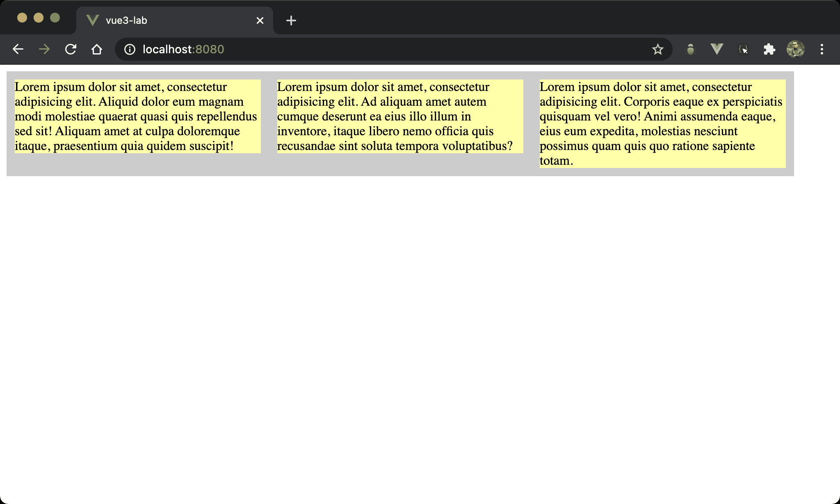
Task: Open the Extensions puzzle menu
Action: pyautogui.click(x=769, y=50)
